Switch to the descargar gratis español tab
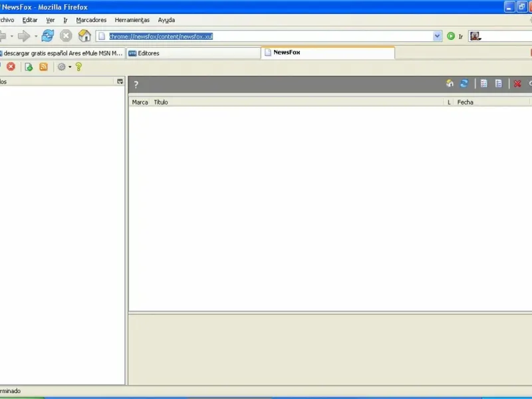 point(62,53)
